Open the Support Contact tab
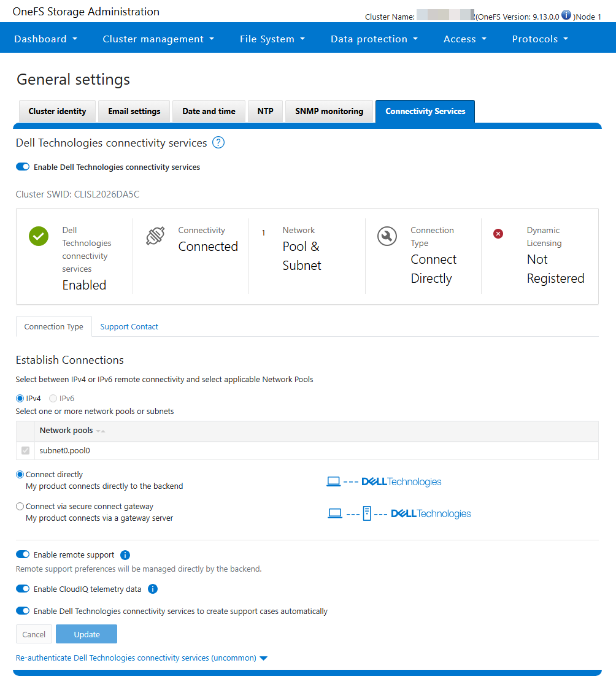616x679 pixels. [x=129, y=326]
